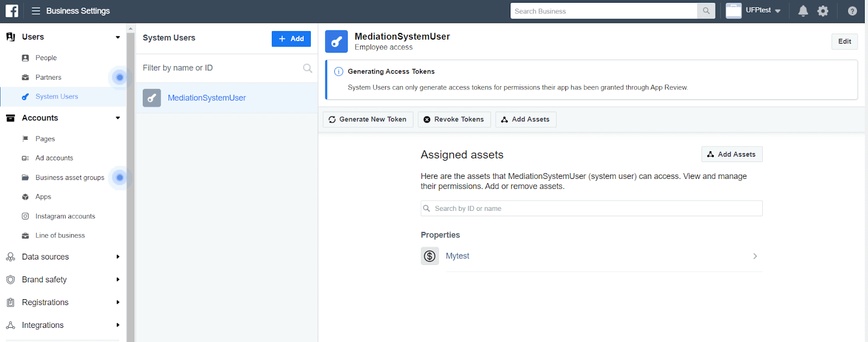
Task: Click the Data sources icon
Action: 10,257
